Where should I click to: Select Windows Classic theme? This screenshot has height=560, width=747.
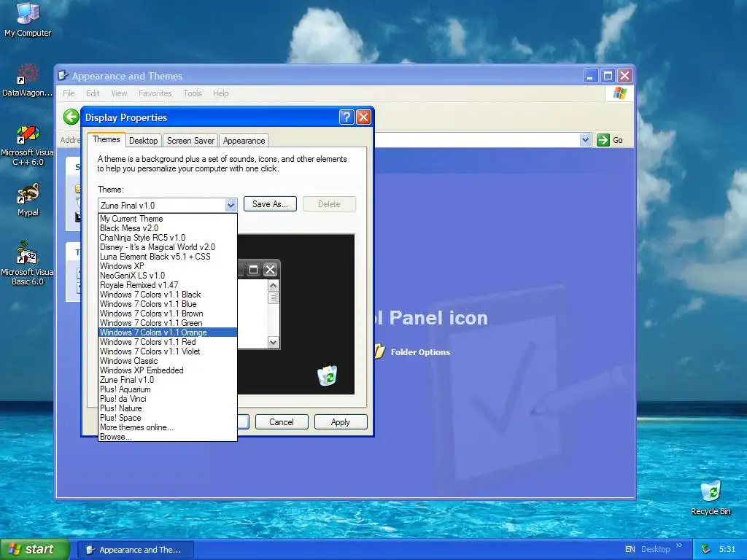[x=168, y=361]
